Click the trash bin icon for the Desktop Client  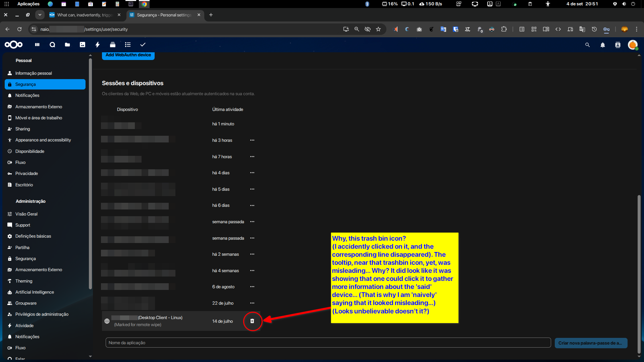(x=252, y=321)
